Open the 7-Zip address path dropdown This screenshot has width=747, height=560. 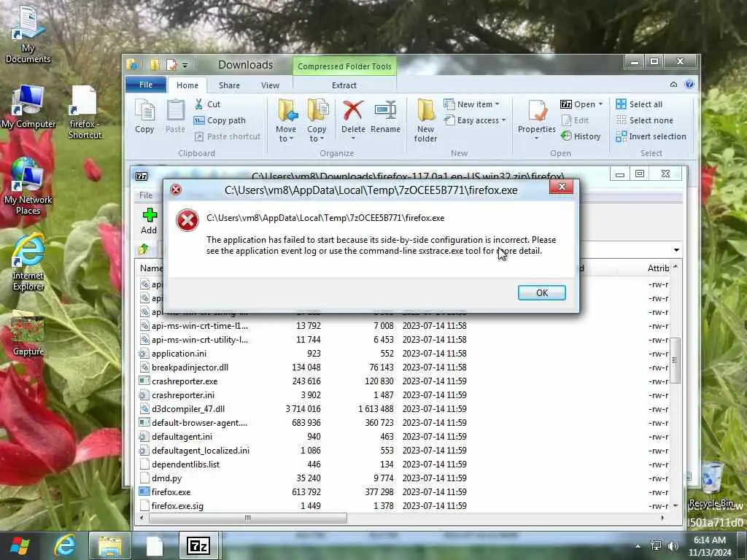[x=676, y=250]
